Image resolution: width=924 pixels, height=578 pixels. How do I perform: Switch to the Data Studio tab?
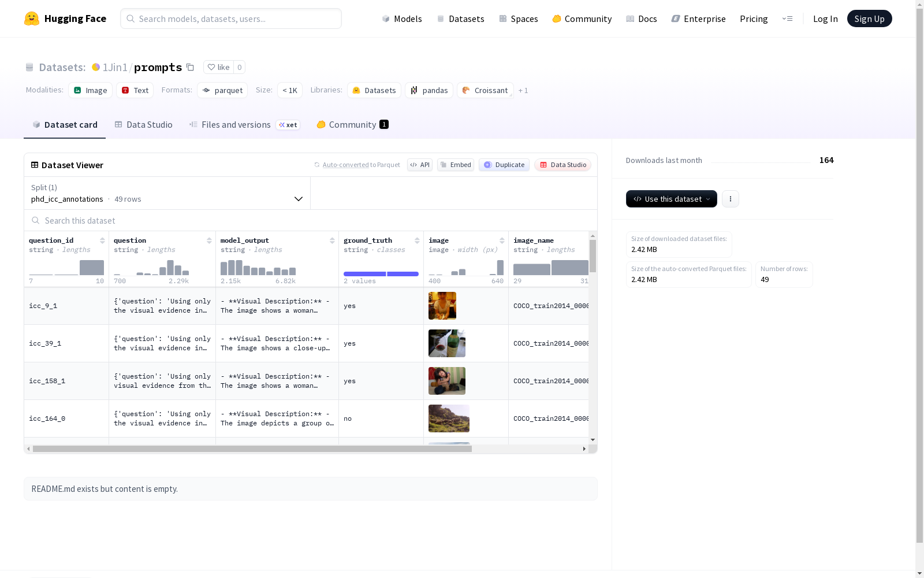tap(143, 125)
